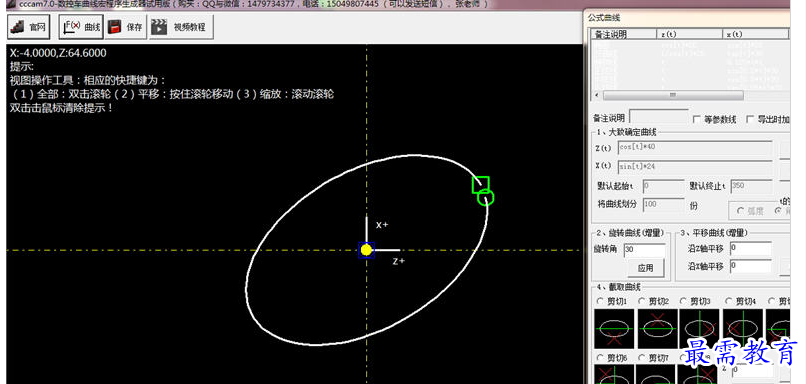Click the z(t) column header
The height and width of the screenshot is (384, 806).
[690, 34]
